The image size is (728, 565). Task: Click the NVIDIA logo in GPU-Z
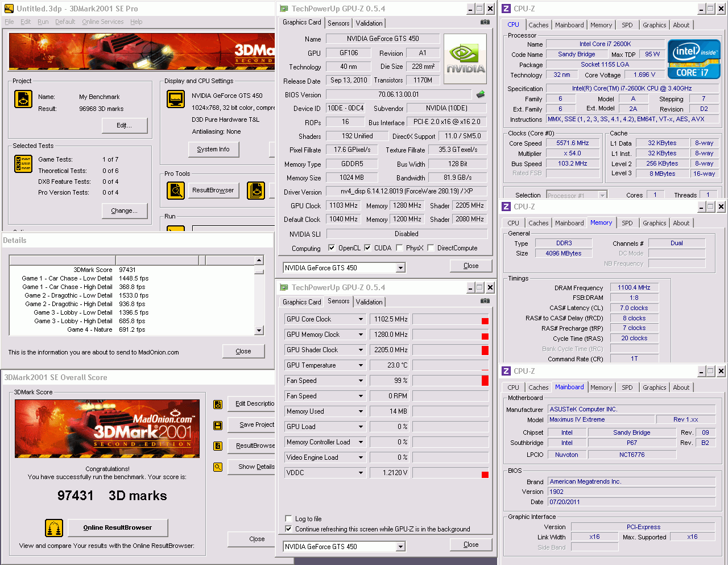pyautogui.click(x=465, y=59)
